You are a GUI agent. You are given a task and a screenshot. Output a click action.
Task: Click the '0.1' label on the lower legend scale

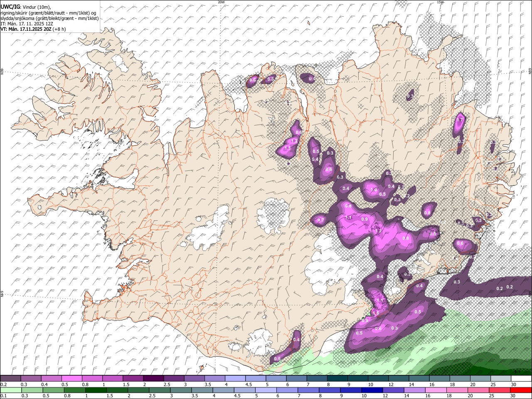click(x=4, y=396)
